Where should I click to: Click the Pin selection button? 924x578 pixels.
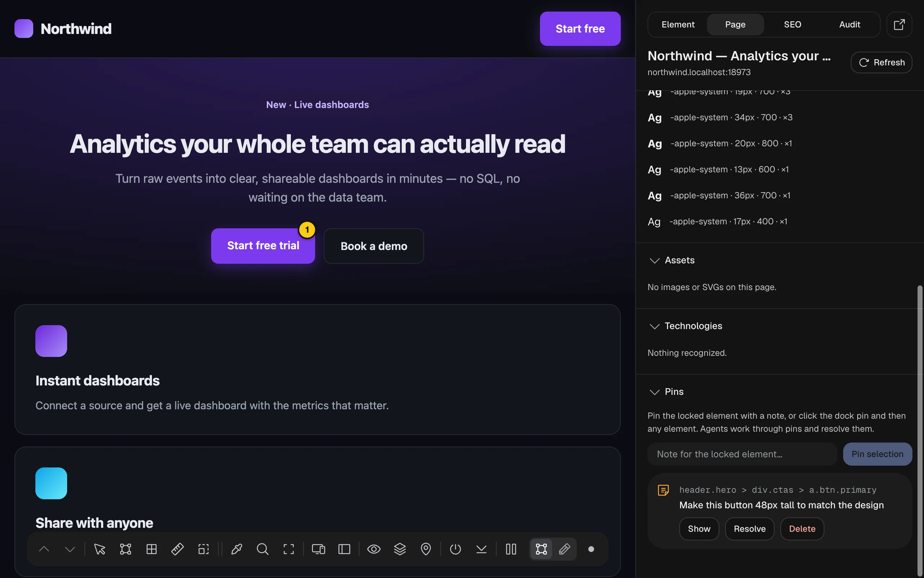[x=877, y=454]
